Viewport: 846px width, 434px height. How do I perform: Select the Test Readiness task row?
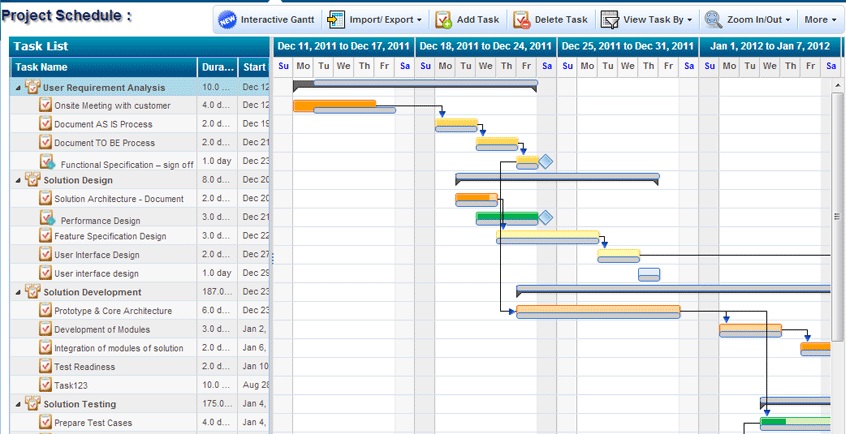[112, 367]
